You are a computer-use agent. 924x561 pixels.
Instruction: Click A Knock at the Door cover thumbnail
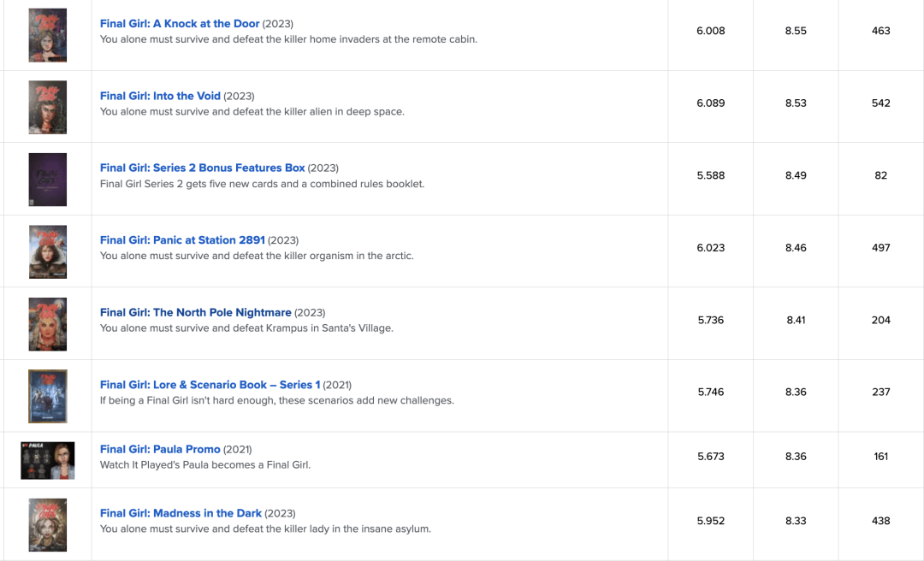pyautogui.click(x=47, y=35)
